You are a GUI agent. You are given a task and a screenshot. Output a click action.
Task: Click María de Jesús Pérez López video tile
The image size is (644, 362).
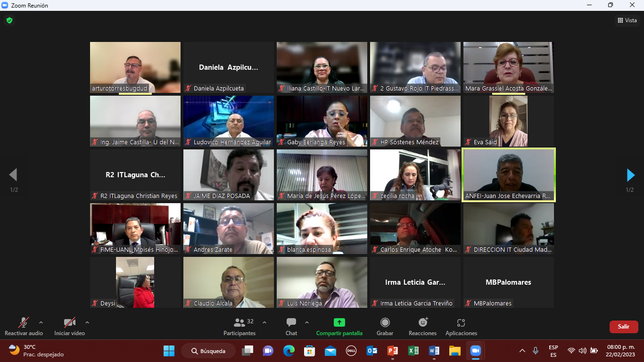(x=322, y=175)
